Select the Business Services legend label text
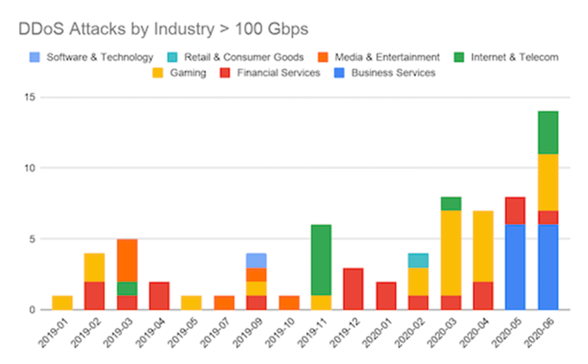The image size is (588, 364). tap(393, 73)
